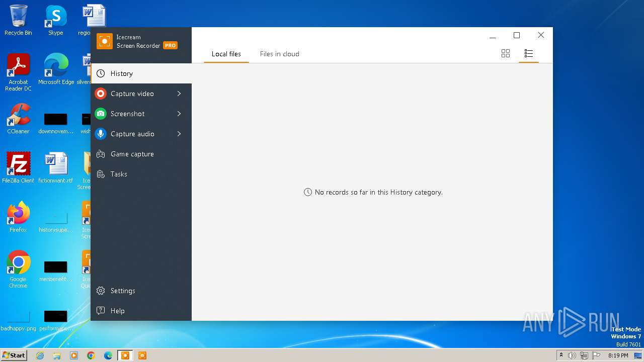Viewport: 644px width, 362px height.
Task: Select the menbenefit desktop file
Action: point(56,270)
